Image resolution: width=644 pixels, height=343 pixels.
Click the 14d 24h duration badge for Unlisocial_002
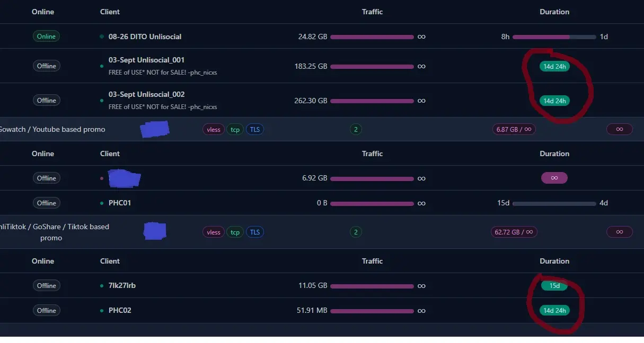[554, 101]
